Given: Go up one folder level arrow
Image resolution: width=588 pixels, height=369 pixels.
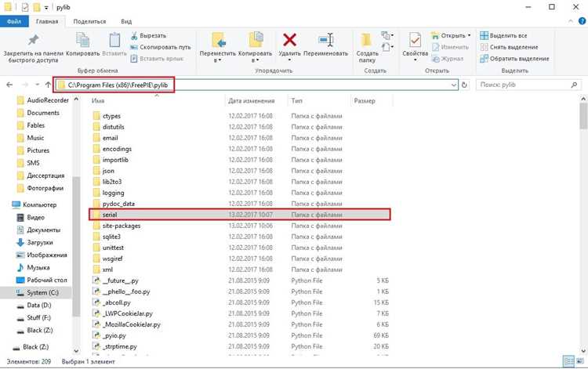Looking at the screenshot, I should pos(48,85).
